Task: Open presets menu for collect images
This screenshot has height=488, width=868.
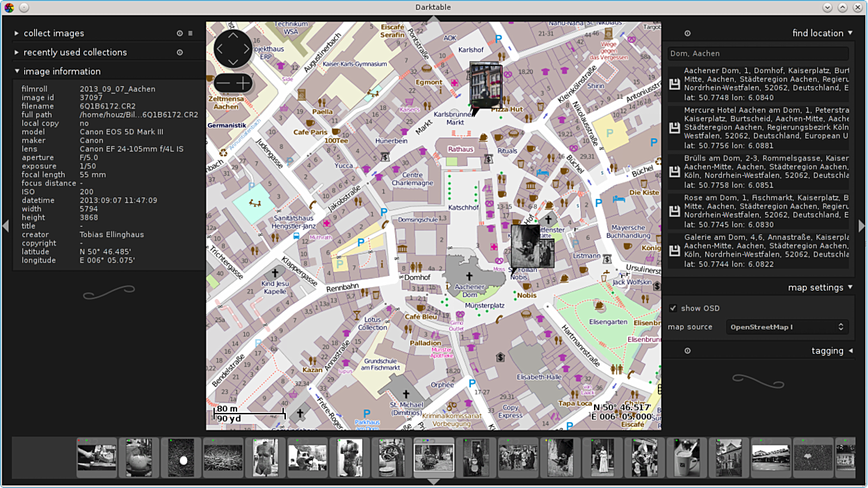Action: (x=191, y=33)
